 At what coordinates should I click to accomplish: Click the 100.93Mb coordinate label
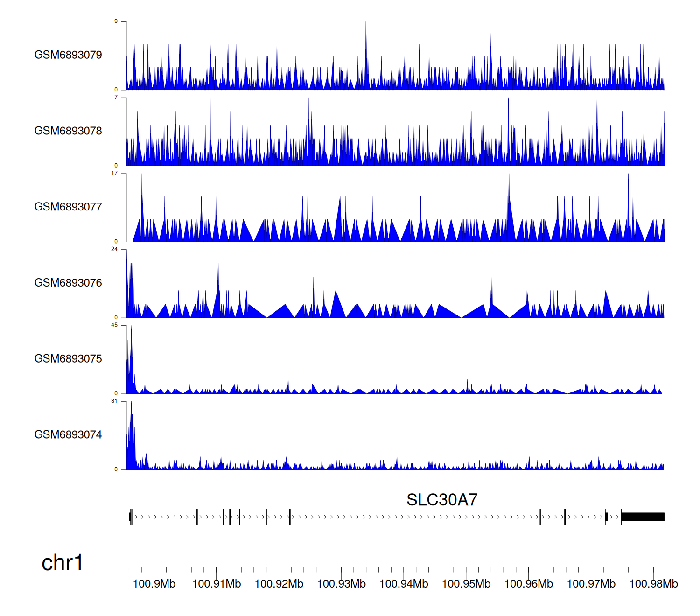(341, 584)
